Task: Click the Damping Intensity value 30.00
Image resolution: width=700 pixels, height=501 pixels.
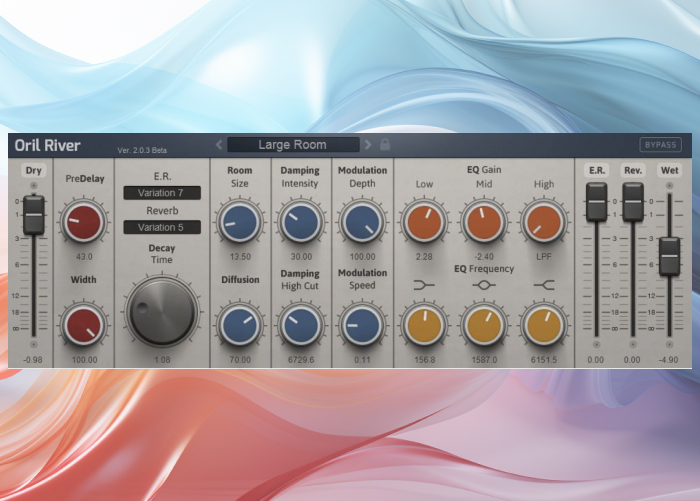Action: [x=301, y=257]
